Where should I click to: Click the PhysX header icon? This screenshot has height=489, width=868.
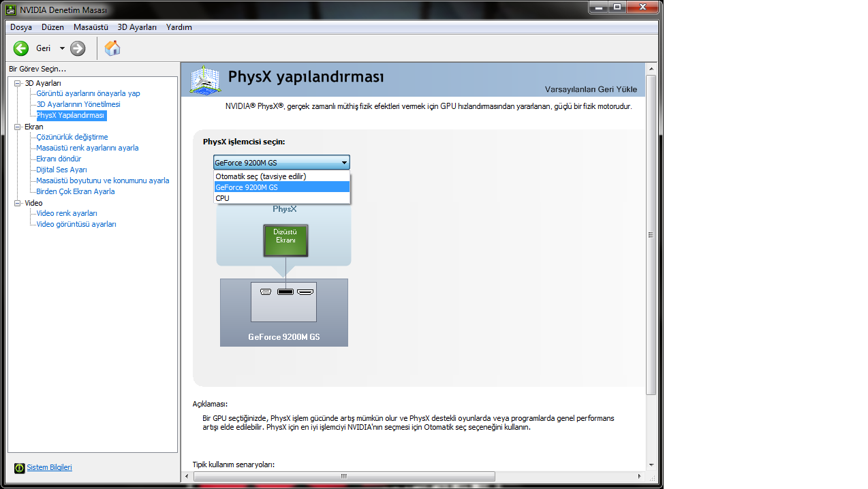point(204,80)
